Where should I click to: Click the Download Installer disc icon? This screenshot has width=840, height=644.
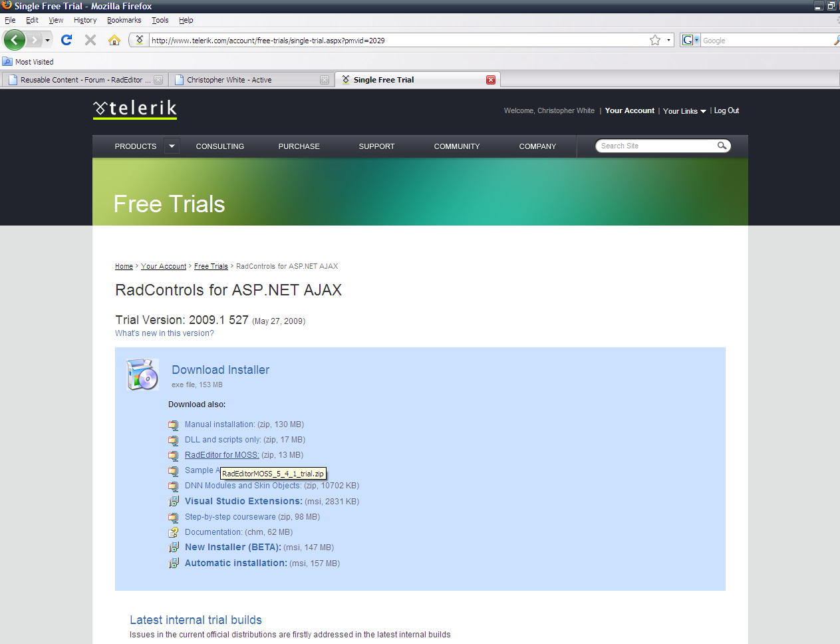point(142,375)
